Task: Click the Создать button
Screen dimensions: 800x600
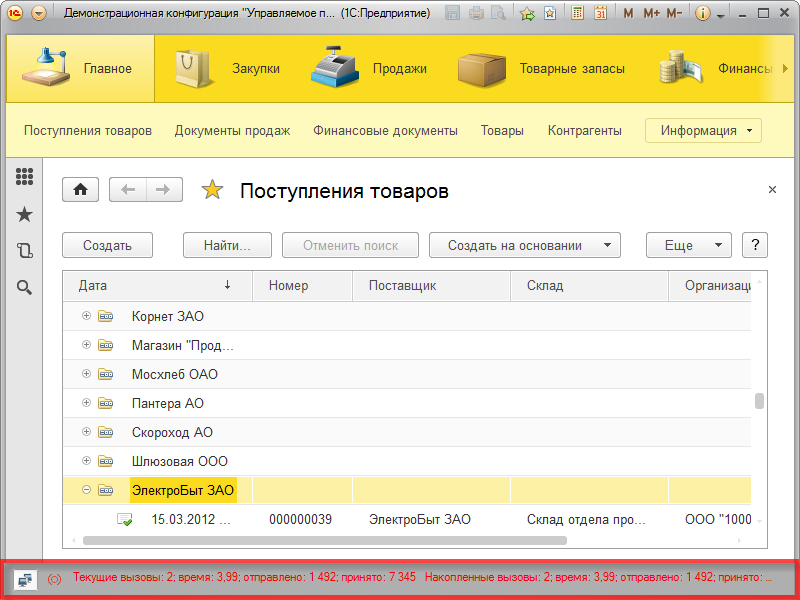Action: [x=107, y=245]
